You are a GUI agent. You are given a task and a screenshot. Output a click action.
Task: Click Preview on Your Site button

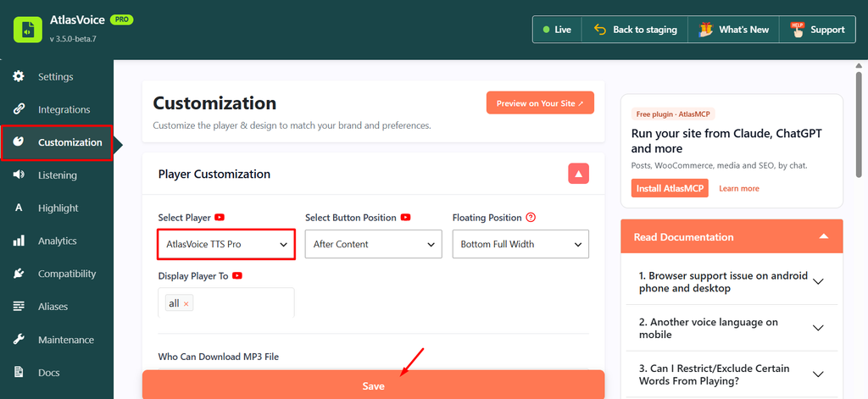pos(540,103)
